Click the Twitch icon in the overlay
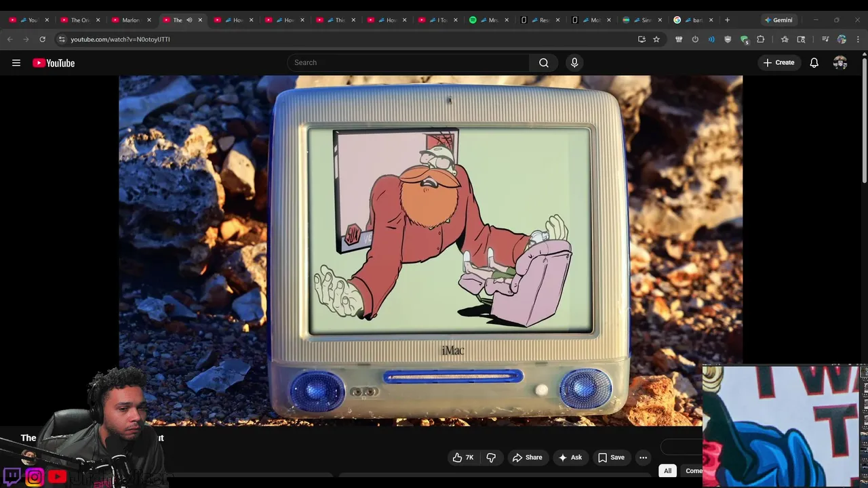 click(x=12, y=476)
